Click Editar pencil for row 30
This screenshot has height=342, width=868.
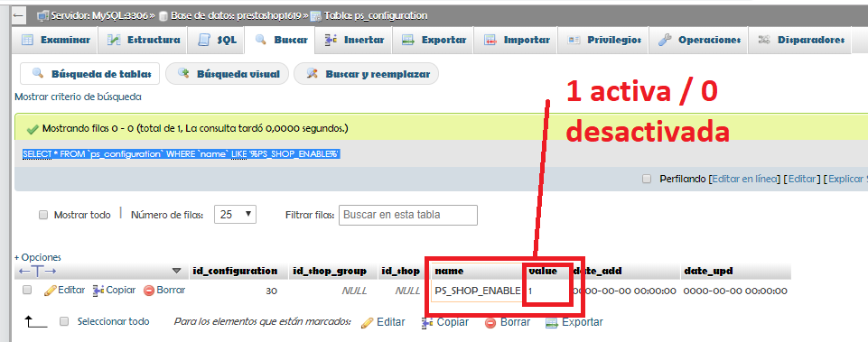point(65,290)
